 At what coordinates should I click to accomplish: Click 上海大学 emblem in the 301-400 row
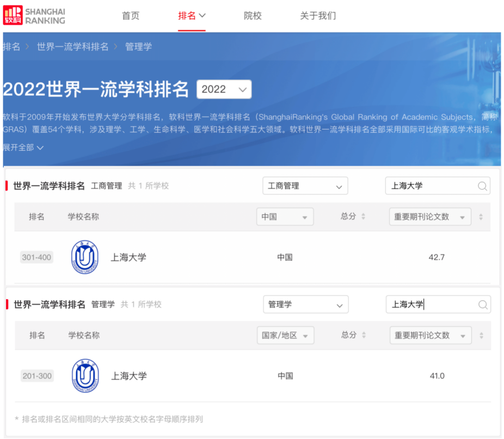84,257
